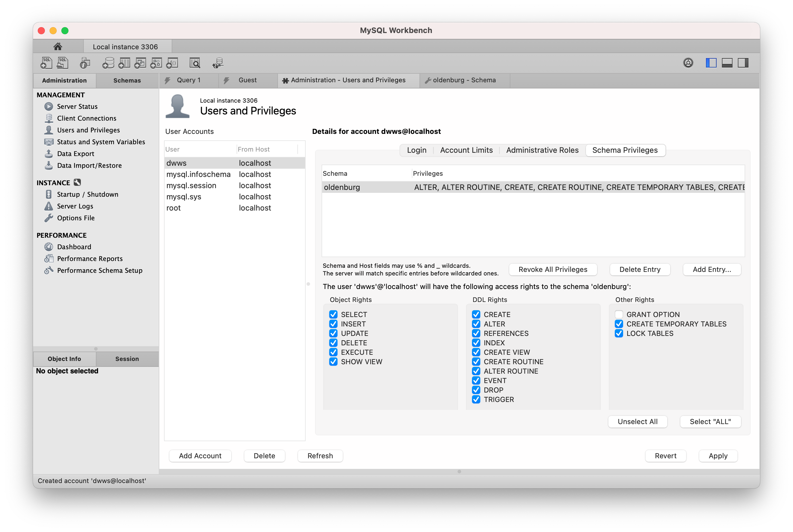
Task: Switch to the Login account tab
Action: pyautogui.click(x=416, y=150)
